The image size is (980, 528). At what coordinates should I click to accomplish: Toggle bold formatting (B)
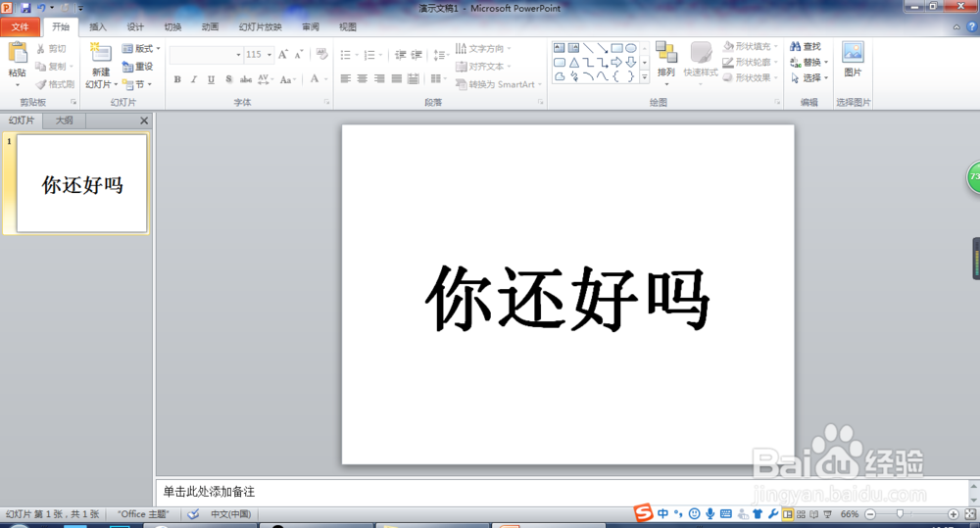177,79
